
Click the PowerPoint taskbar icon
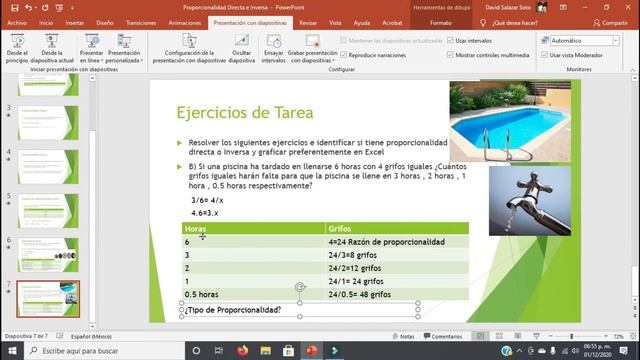(x=311, y=351)
